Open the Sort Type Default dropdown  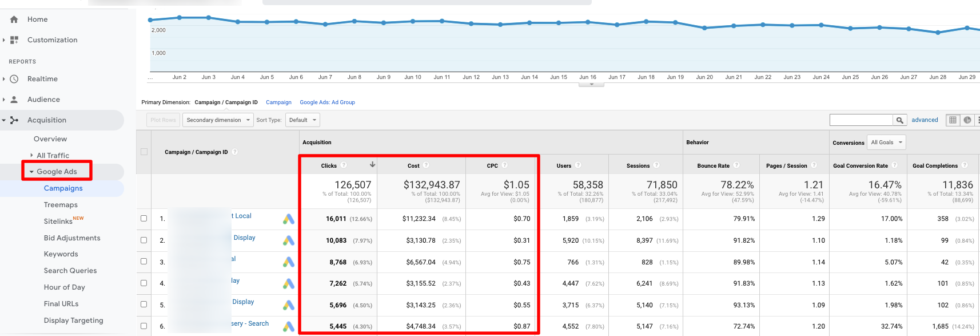302,120
